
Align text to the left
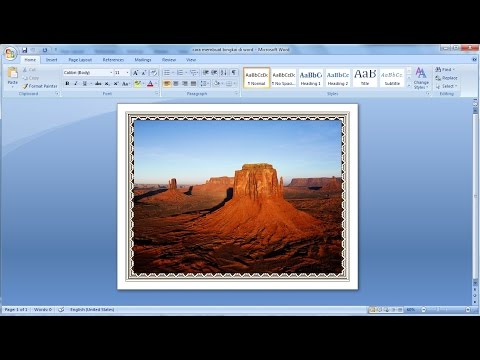point(167,84)
